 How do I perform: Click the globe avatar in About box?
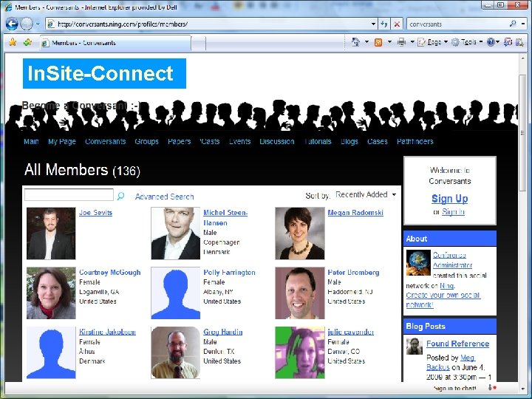[x=418, y=262]
